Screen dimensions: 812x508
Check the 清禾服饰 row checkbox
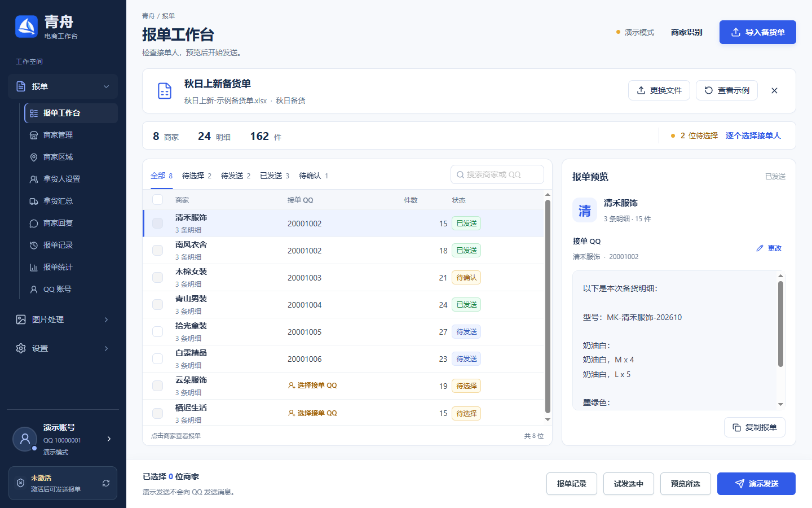(158, 224)
